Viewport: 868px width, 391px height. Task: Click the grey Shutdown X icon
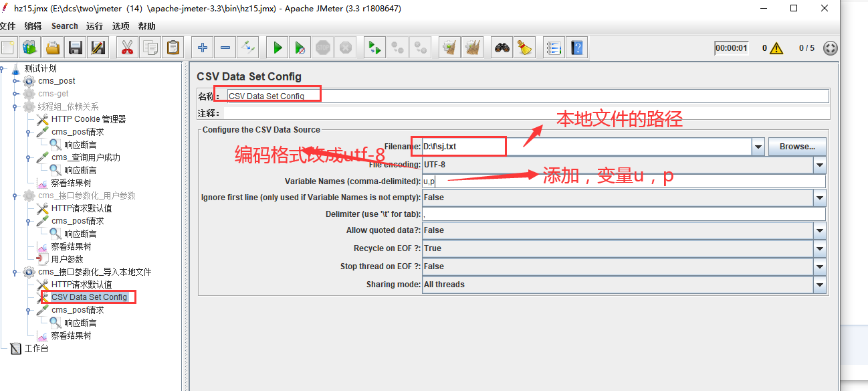pyautogui.click(x=346, y=48)
